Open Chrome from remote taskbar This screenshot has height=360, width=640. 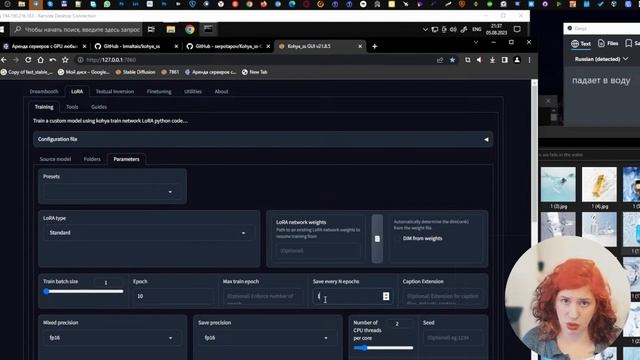(189, 29)
